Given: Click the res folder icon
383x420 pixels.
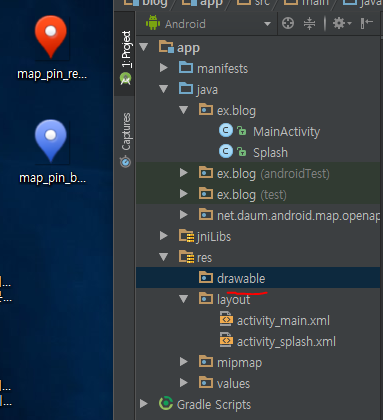Looking at the screenshot, I should coord(186,257).
